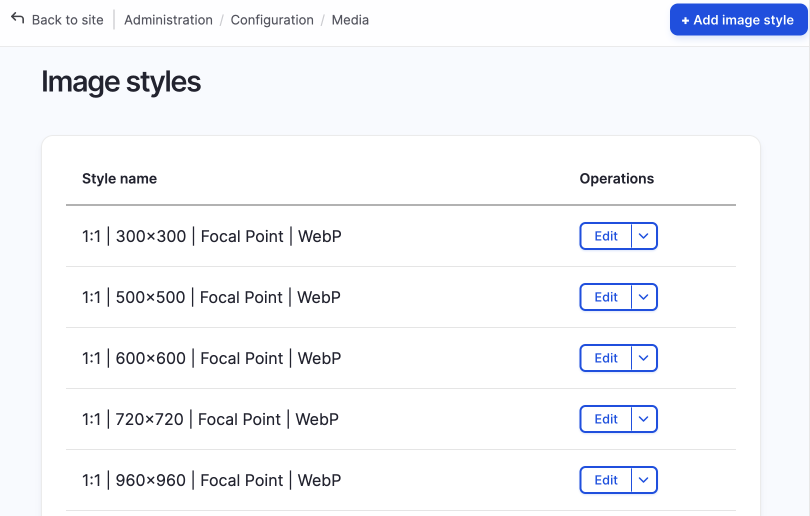Go to Back to site link
Viewport: 810px width, 516px height.
click(x=67, y=20)
